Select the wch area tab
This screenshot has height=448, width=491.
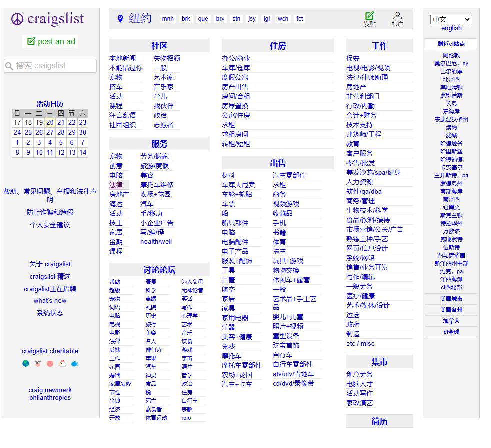(283, 19)
